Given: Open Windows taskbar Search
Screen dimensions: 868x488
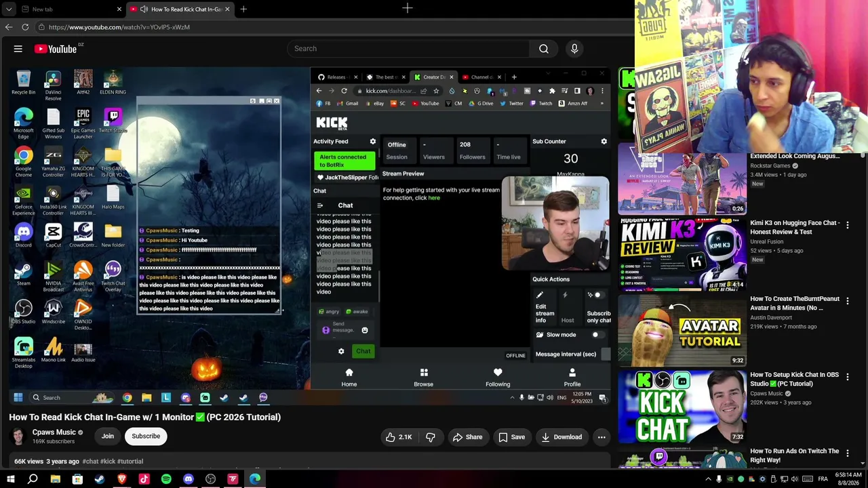Looking at the screenshot, I should click(33, 479).
